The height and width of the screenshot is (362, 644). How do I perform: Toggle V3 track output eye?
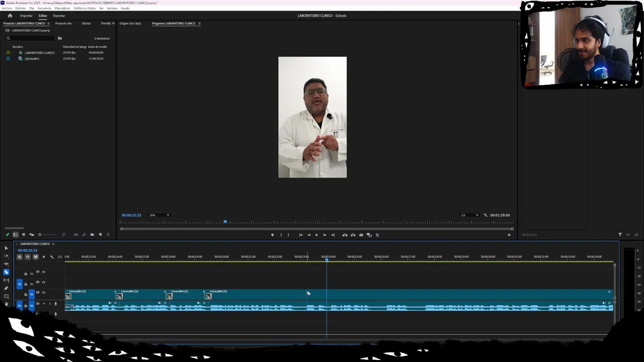(43, 272)
